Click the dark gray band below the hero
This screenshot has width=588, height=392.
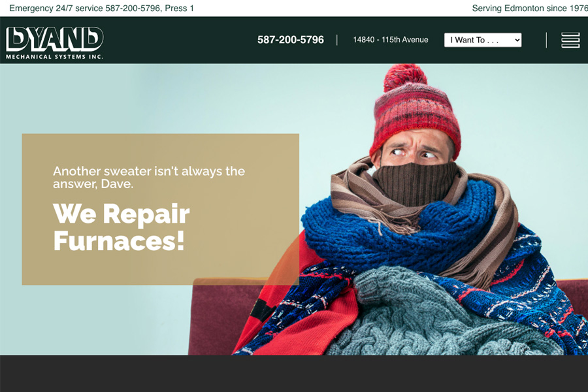click(294, 374)
